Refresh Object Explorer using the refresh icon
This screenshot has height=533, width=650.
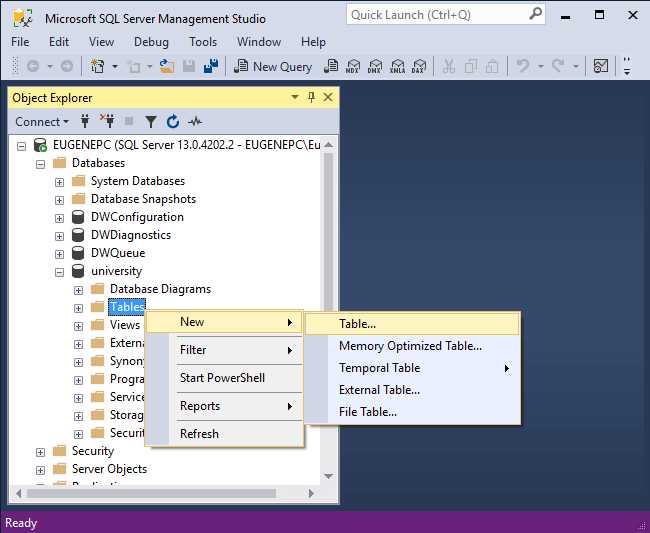coord(173,122)
